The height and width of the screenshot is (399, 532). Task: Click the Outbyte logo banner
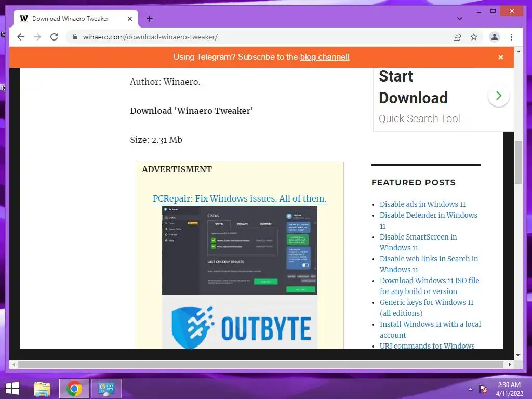pos(240,323)
